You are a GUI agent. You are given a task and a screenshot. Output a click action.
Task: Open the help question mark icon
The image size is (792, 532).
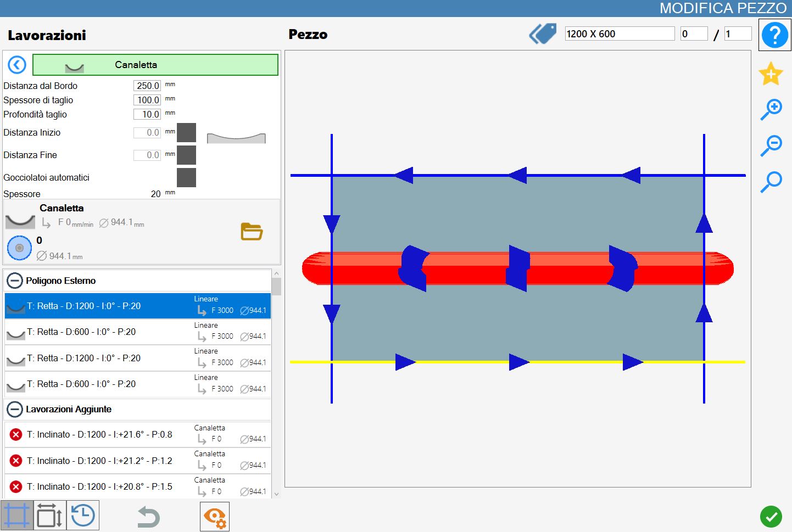pyautogui.click(x=774, y=35)
